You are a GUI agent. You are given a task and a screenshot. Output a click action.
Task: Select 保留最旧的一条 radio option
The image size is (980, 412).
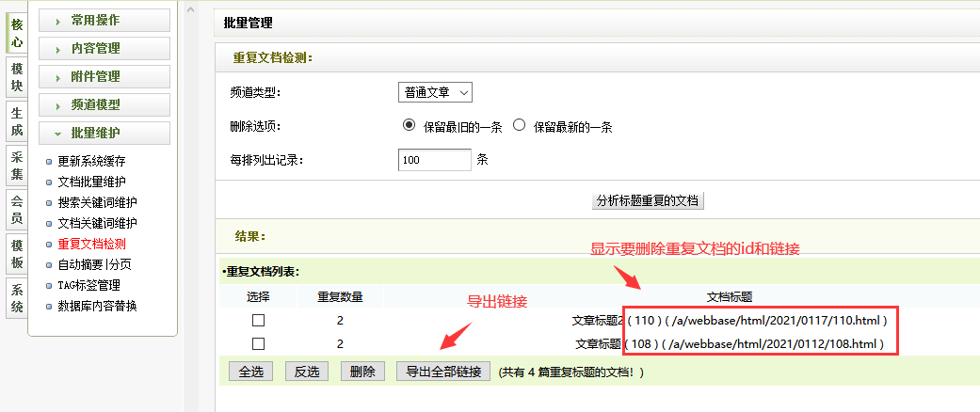pyautogui.click(x=409, y=125)
